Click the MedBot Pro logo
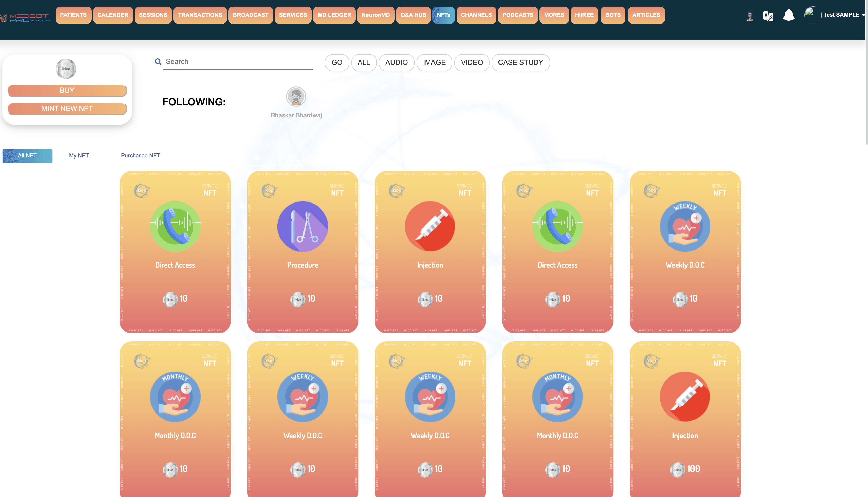Screen dimensions: 868x497 tap(26, 18)
